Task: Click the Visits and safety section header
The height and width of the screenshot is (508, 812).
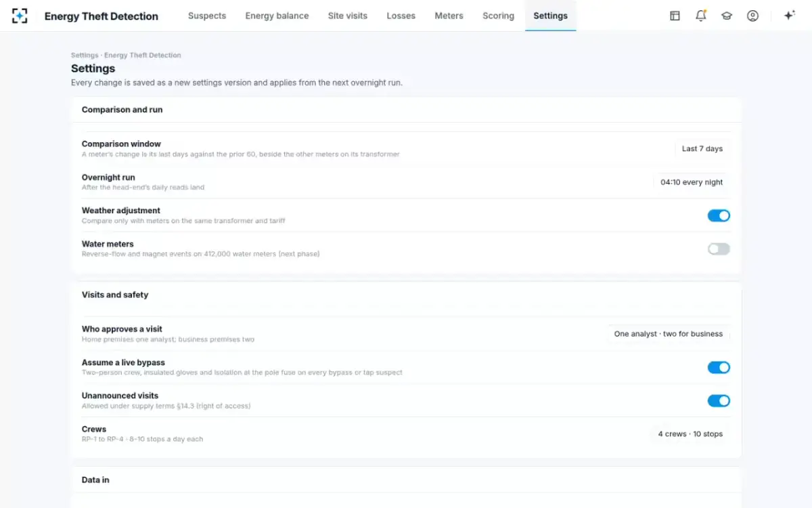Action: [x=115, y=295]
